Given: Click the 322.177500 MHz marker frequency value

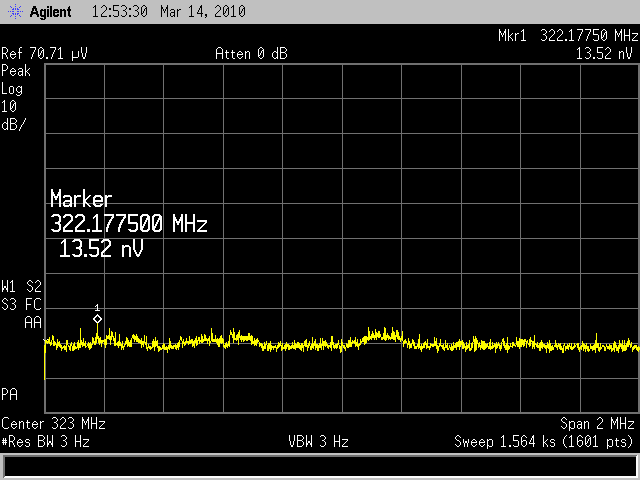Looking at the screenshot, I should coord(128,223).
